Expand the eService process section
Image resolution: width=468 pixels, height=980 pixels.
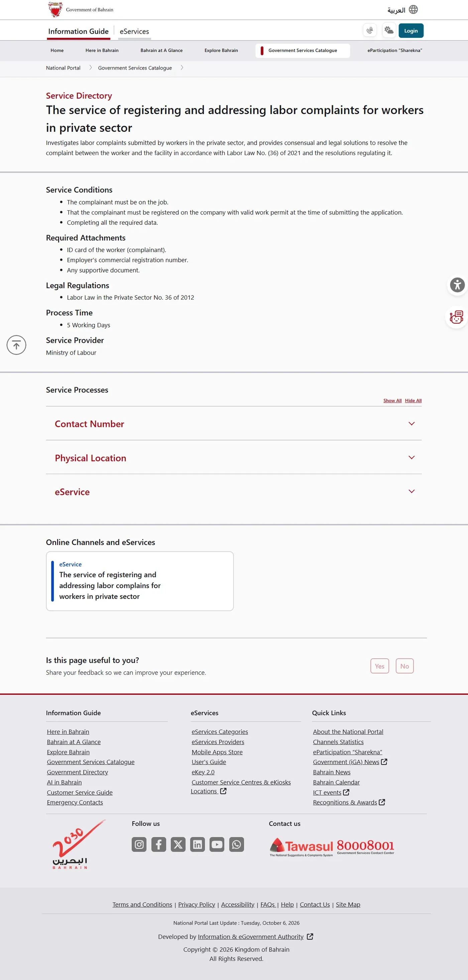click(x=234, y=492)
